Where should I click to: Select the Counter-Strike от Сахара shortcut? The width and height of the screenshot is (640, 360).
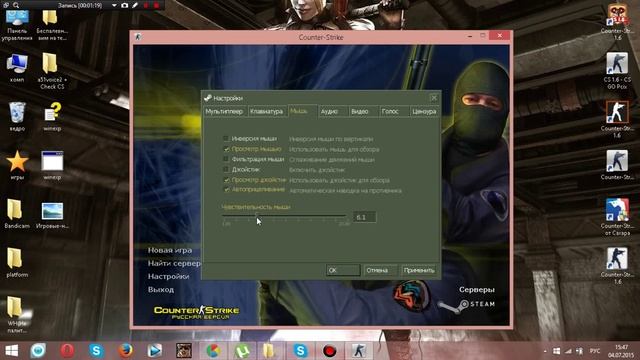(x=617, y=217)
